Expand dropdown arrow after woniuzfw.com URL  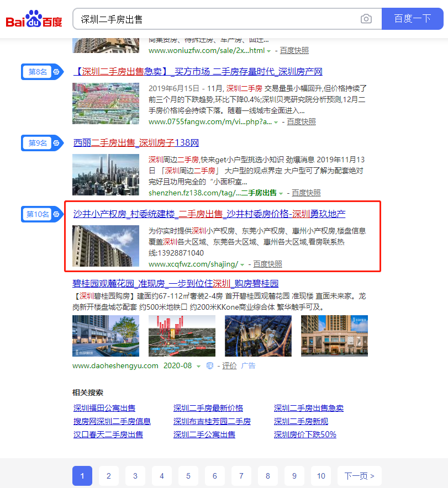(x=268, y=51)
